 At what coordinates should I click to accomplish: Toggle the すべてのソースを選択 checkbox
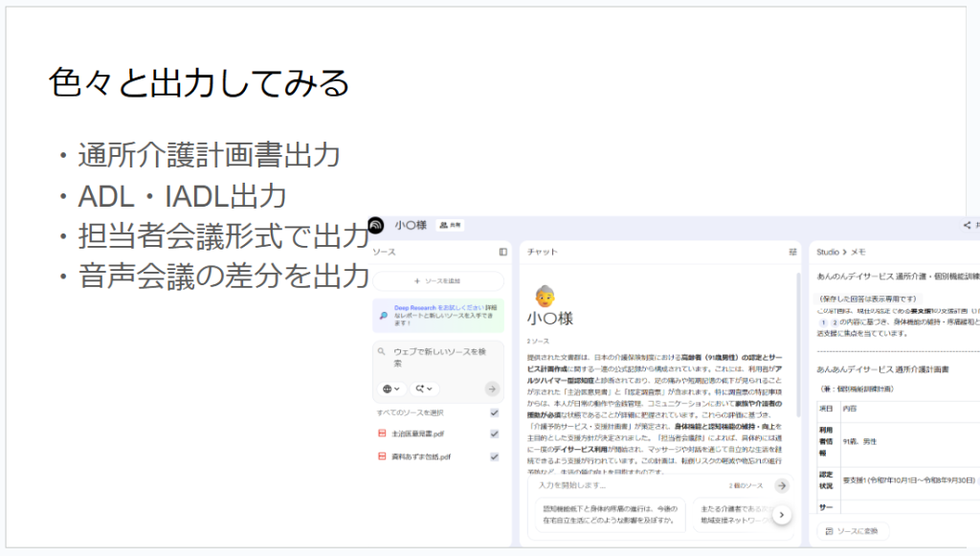click(x=494, y=412)
